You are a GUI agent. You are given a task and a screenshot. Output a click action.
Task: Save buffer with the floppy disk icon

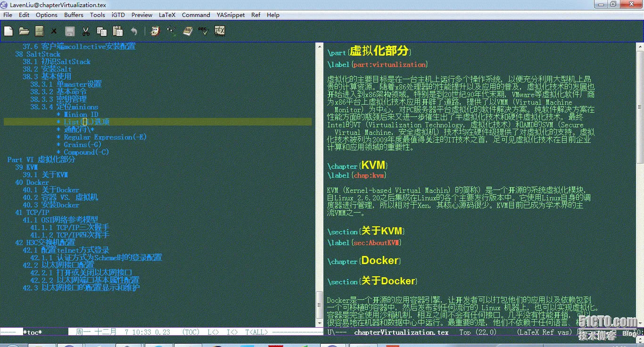click(70, 31)
